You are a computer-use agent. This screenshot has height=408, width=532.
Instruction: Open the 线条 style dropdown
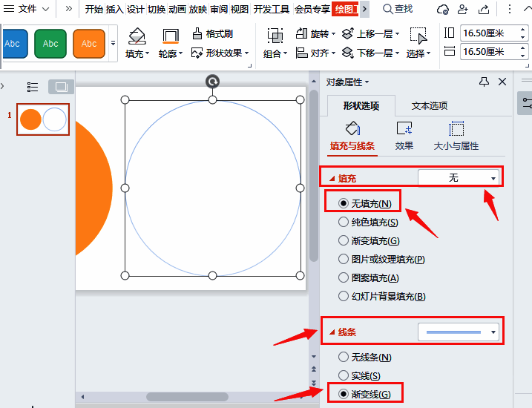pos(459,332)
